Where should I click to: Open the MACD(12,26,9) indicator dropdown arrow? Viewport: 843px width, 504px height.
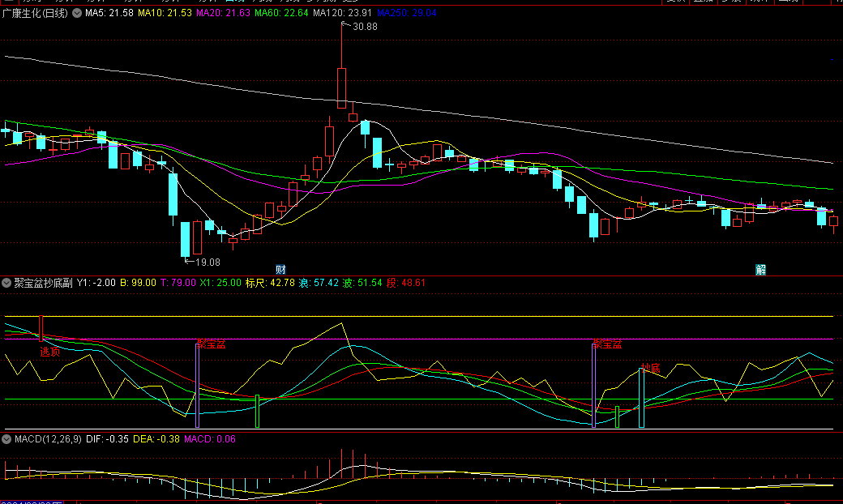(6, 439)
